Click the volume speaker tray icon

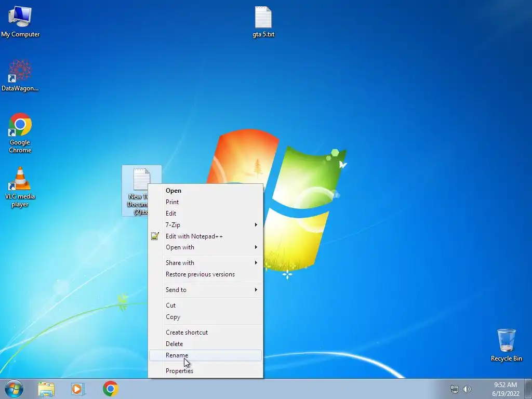(467, 389)
